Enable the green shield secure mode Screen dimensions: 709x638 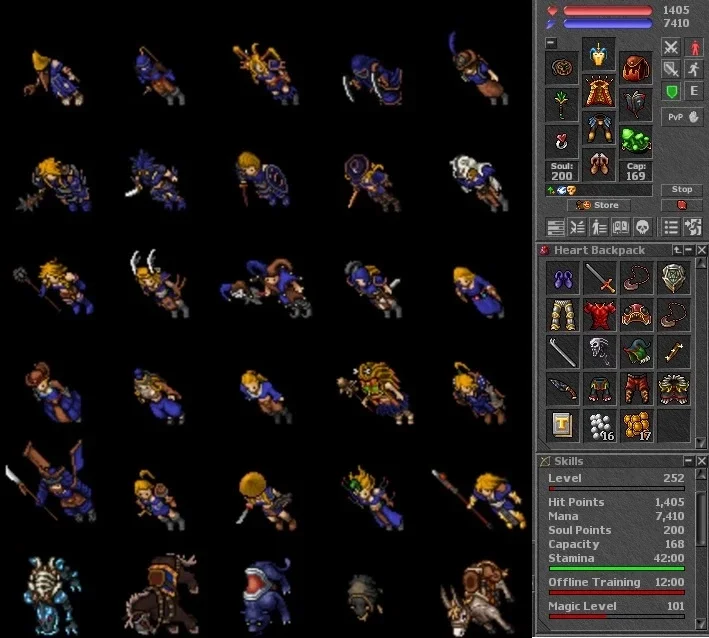coord(671,91)
